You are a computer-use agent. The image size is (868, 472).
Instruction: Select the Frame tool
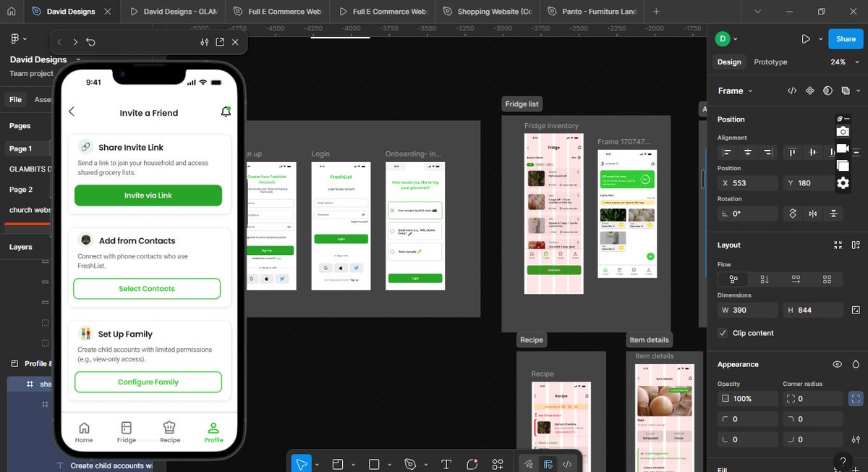click(338, 464)
